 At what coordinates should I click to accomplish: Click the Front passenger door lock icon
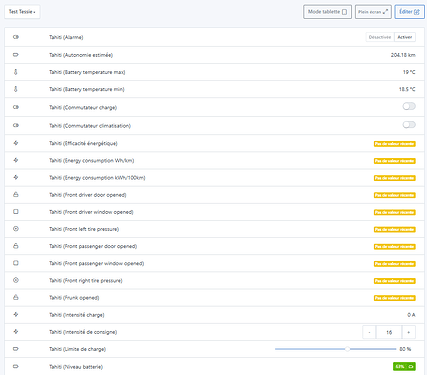(x=16, y=246)
